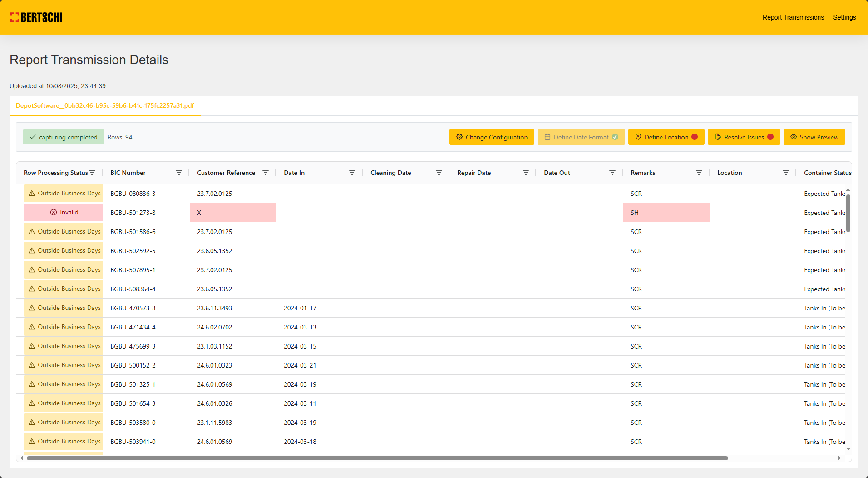Sort by the BIC Number header
868x478 pixels.
[x=128, y=173]
